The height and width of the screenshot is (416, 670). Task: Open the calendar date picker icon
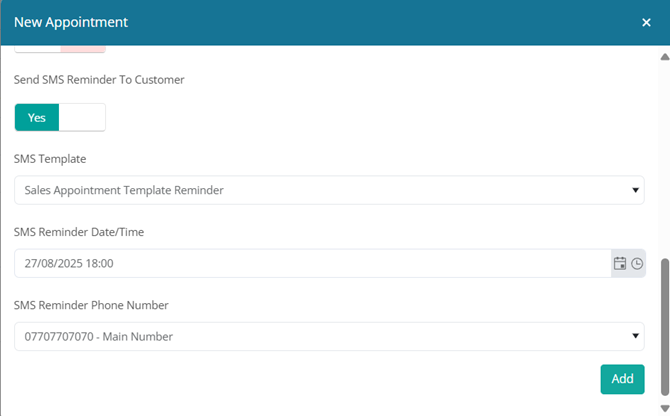[x=620, y=264]
